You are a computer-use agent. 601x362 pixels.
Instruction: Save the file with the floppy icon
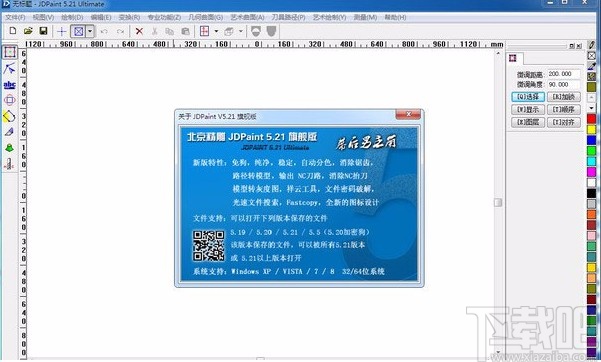[43, 31]
